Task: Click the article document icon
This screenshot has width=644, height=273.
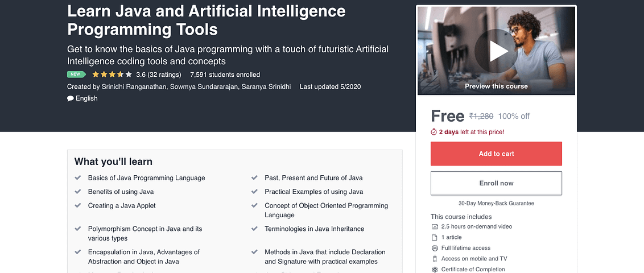Action: coord(435,237)
